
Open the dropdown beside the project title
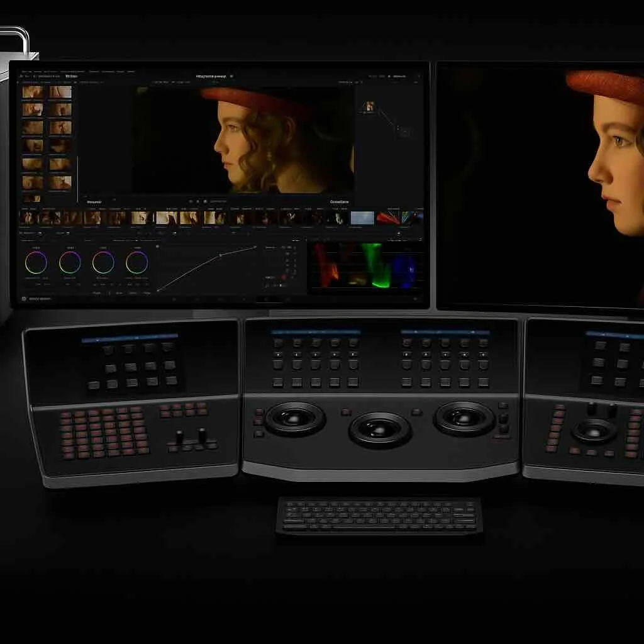click(231, 76)
